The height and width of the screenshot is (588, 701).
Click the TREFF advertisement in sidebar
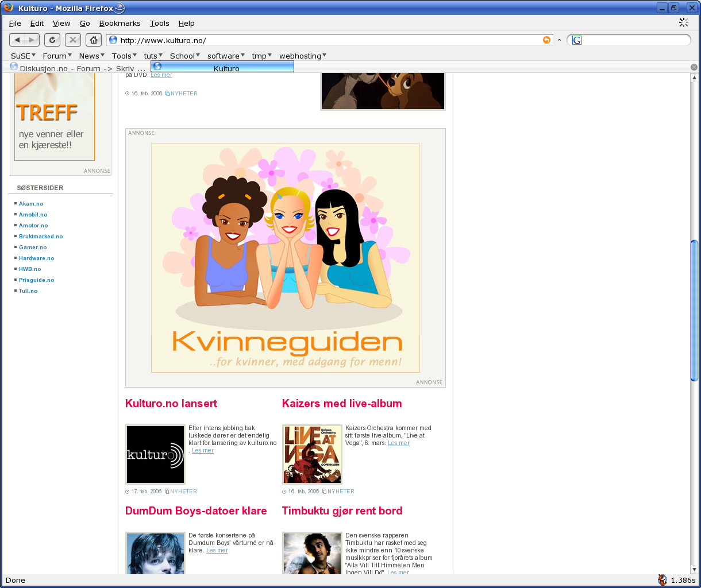(x=55, y=117)
